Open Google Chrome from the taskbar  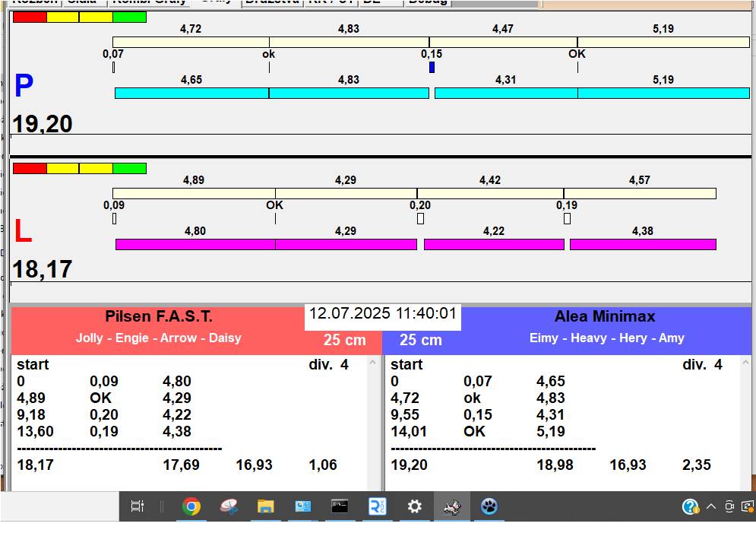click(x=191, y=506)
